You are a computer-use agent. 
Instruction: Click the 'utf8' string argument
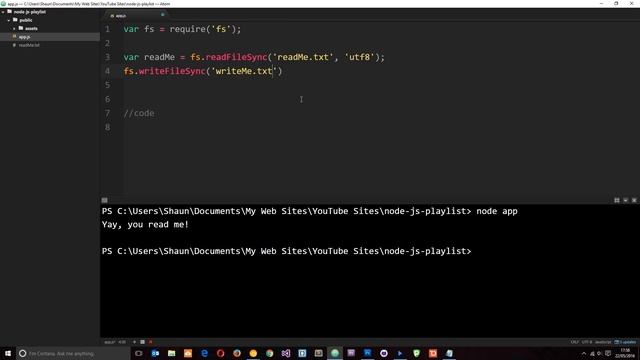360,57
